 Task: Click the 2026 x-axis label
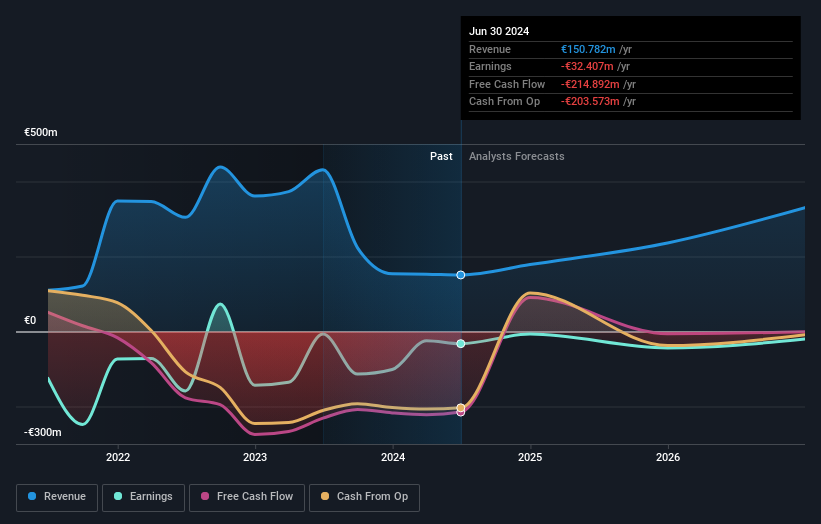(x=668, y=457)
